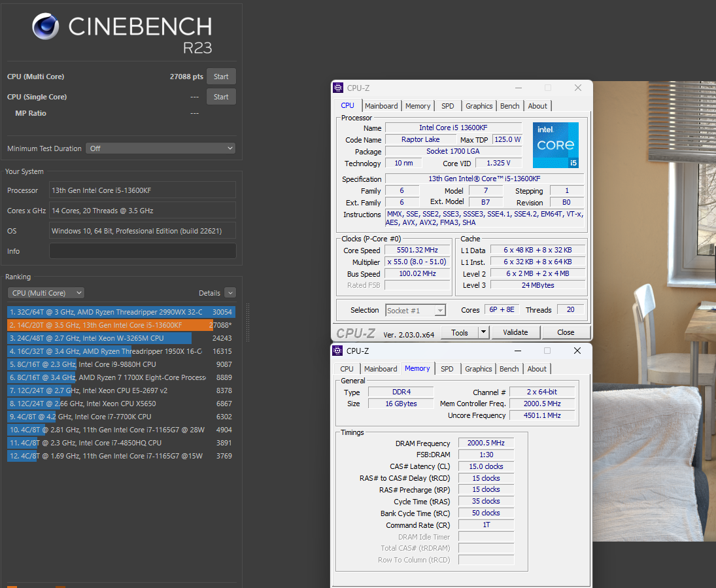Click the Max TDP value 125.0 W

(507, 139)
